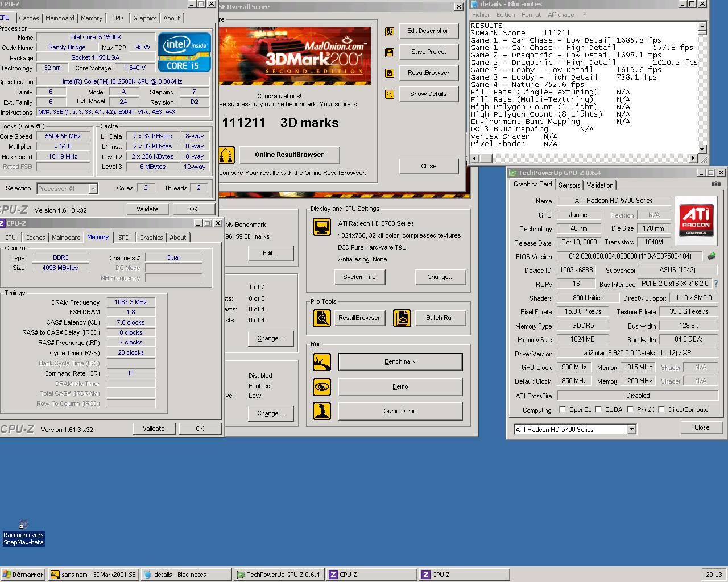Click the Show Details button
This screenshot has width=728, height=582.
(428, 94)
